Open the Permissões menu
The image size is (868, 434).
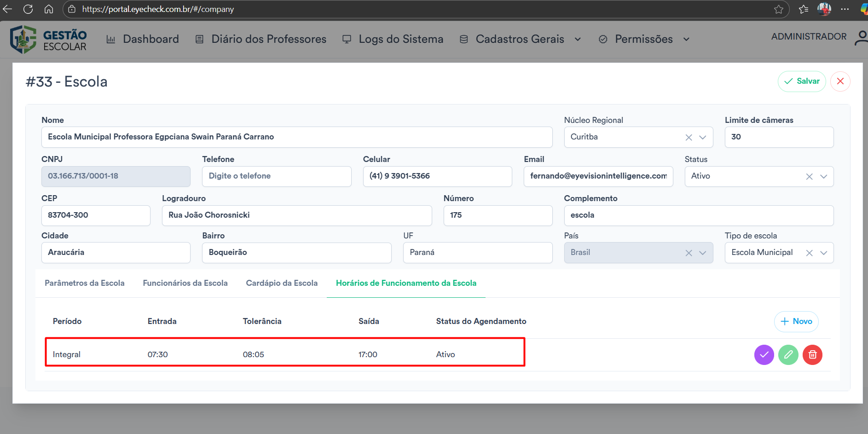pyautogui.click(x=643, y=40)
